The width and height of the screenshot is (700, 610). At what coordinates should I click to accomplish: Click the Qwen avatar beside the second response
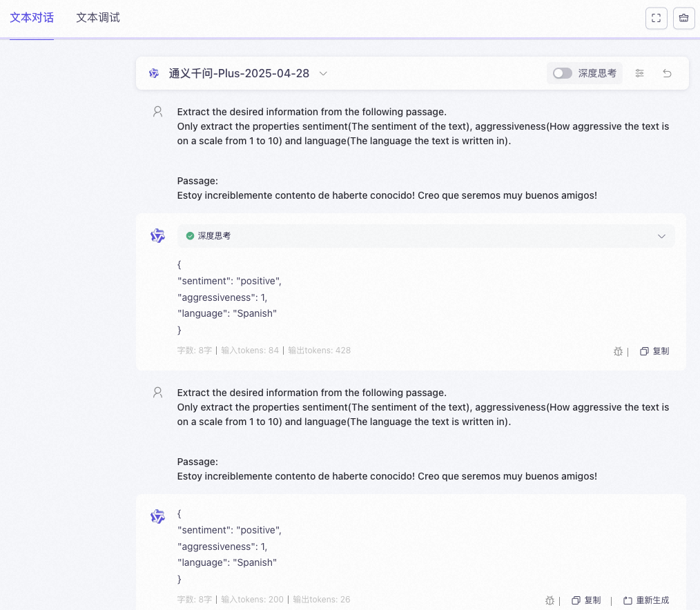coord(157,516)
